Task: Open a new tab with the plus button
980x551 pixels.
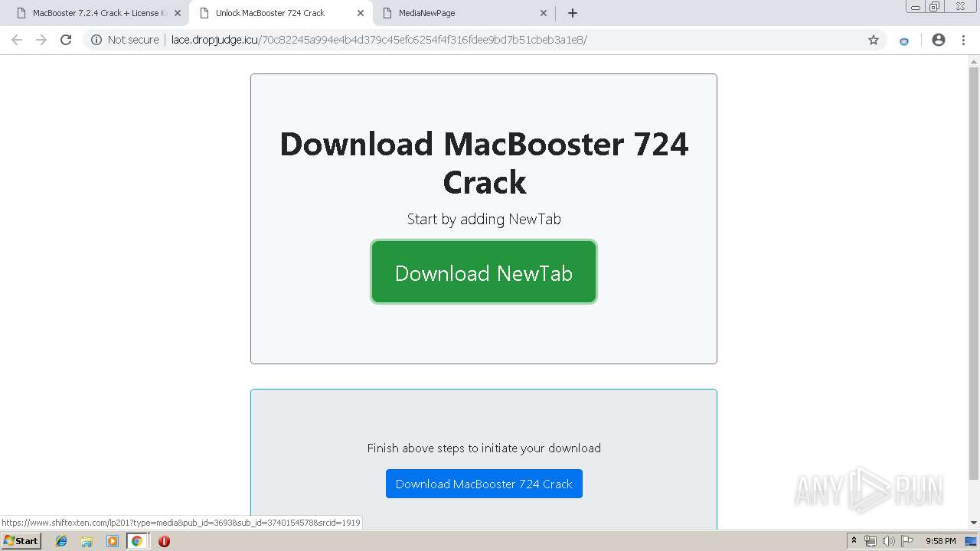Action: tap(573, 13)
